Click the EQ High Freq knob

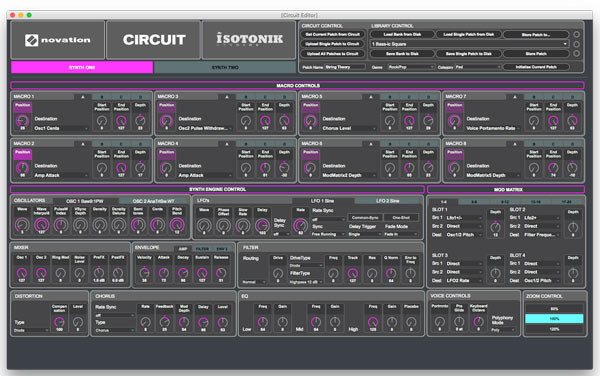373,322
